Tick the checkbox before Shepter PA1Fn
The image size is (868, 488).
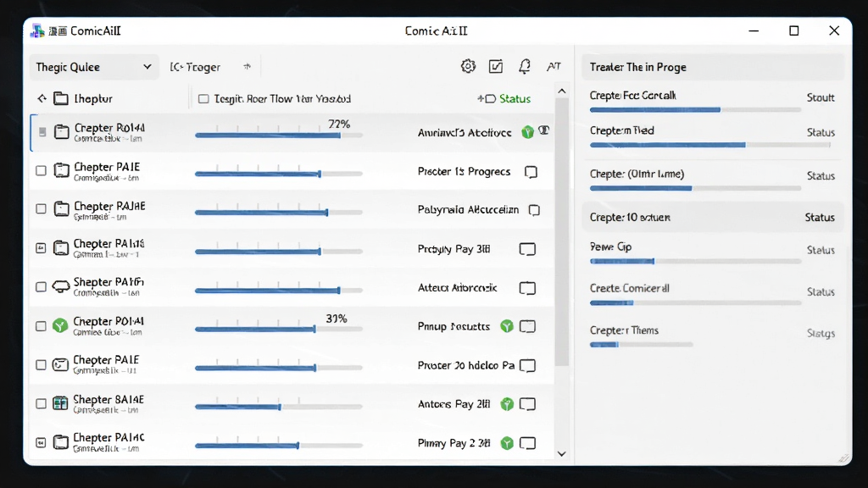pyautogui.click(x=41, y=287)
